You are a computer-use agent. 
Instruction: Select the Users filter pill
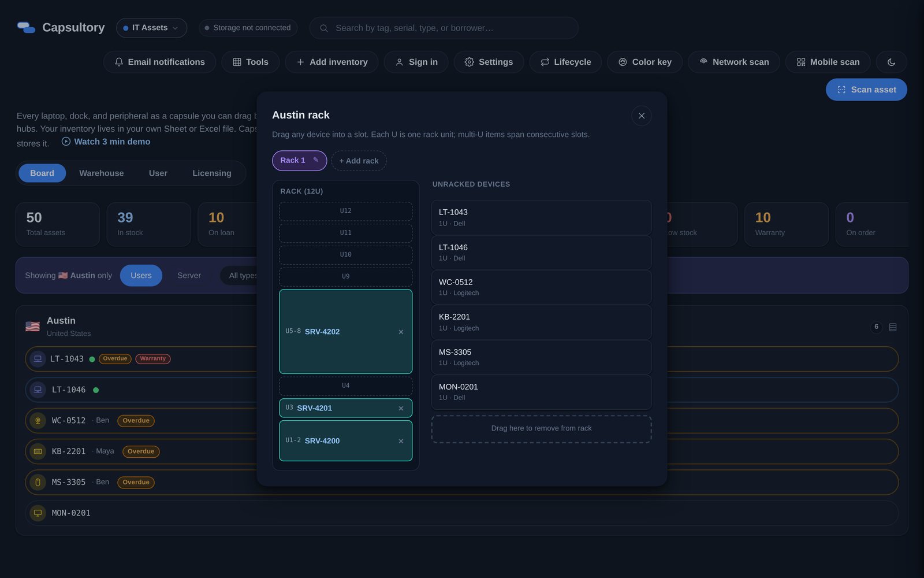click(141, 275)
